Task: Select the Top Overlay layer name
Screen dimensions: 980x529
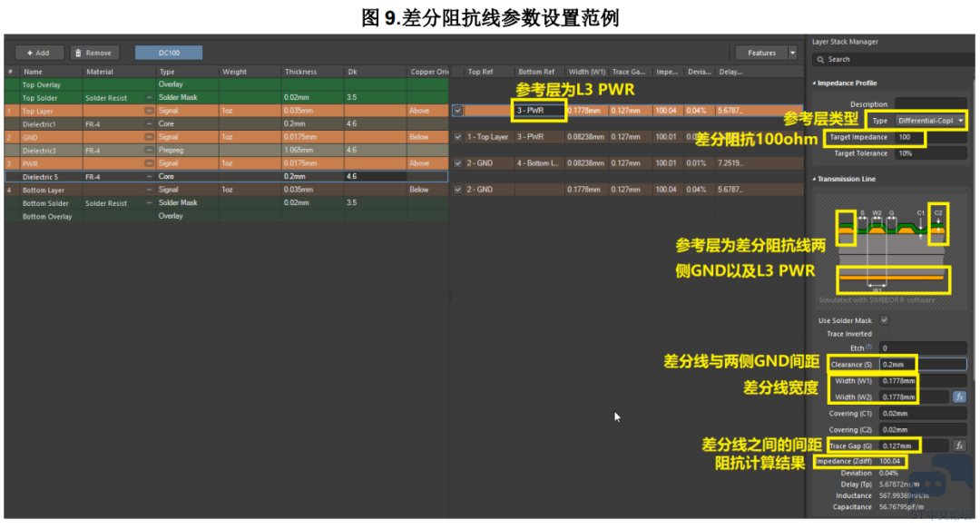Action: [x=41, y=85]
